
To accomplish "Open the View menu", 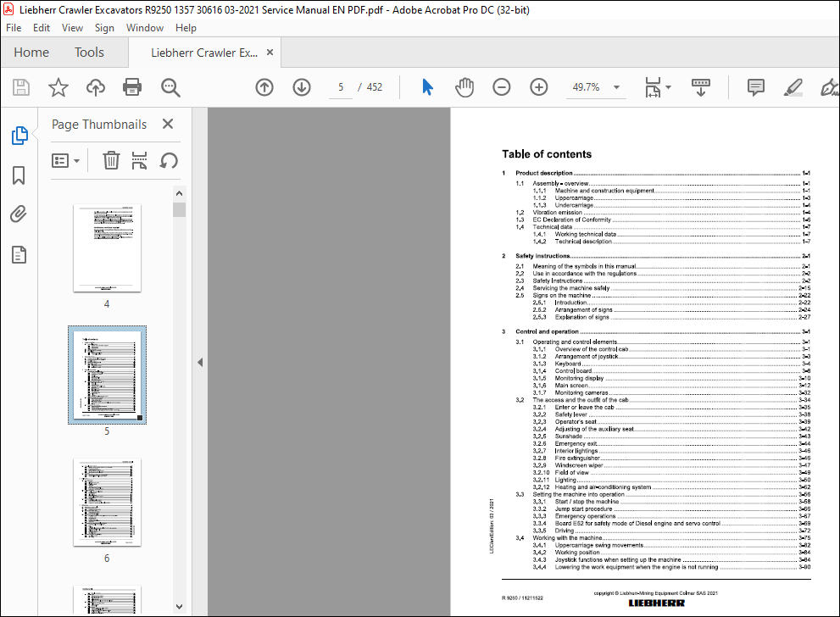I will pyautogui.click(x=72, y=28).
